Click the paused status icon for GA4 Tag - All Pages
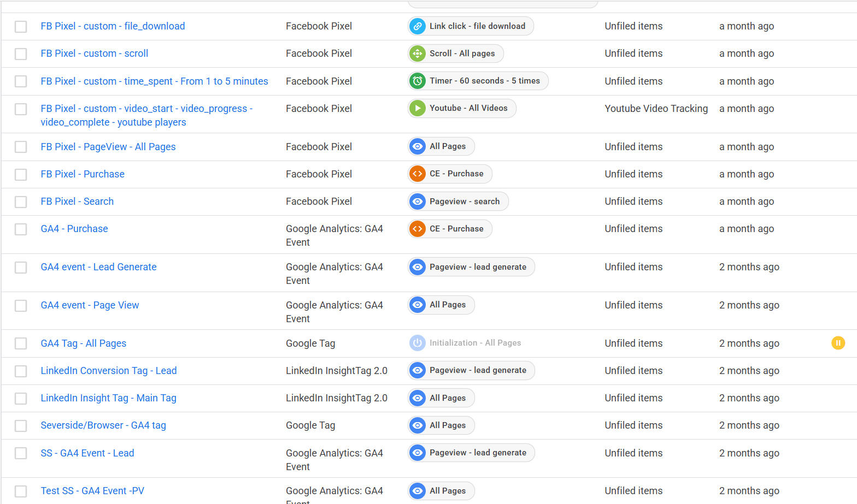The width and height of the screenshot is (857, 504). [x=838, y=343]
